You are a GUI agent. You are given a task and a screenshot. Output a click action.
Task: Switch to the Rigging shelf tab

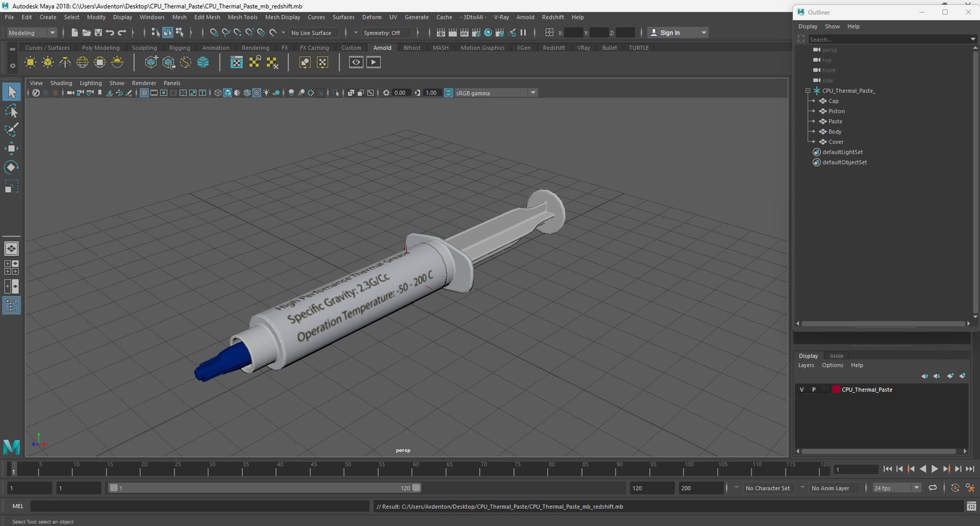pyautogui.click(x=179, y=48)
